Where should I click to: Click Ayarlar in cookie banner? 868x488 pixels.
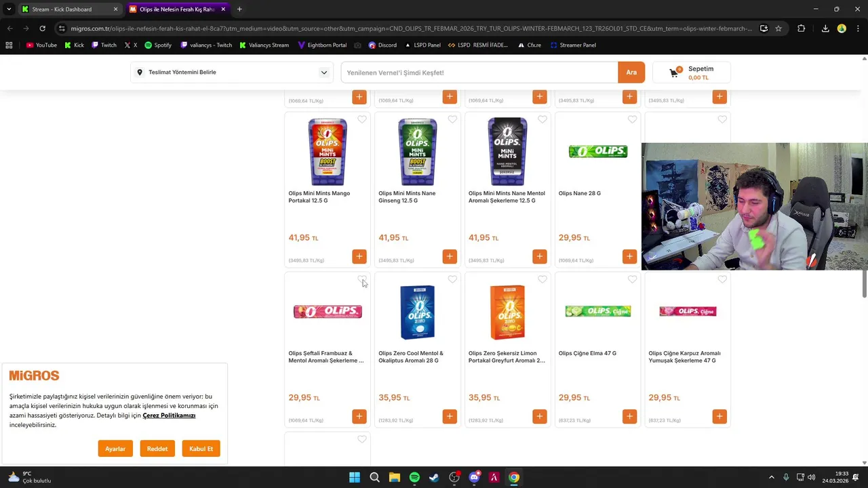tap(115, 449)
